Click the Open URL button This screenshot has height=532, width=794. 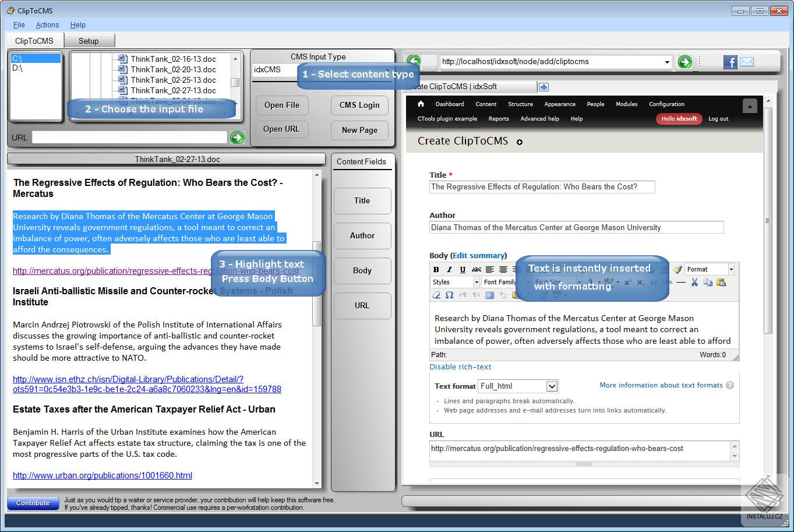pyautogui.click(x=281, y=129)
